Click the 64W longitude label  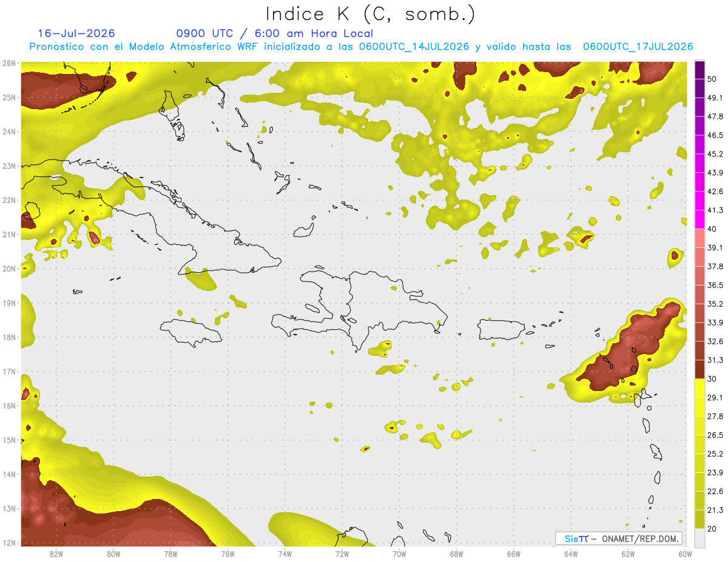pyautogui.click(x=571, y=554)
